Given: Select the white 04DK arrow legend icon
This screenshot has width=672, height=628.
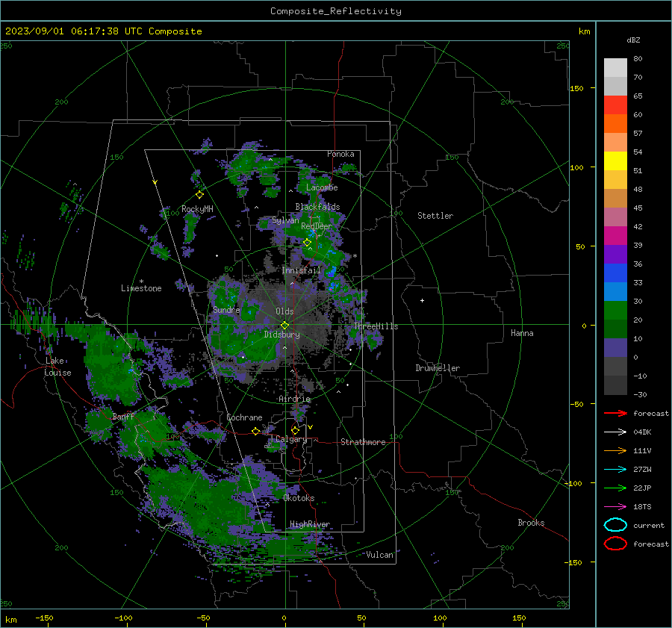Looking at the screenshot, I should point(615,432).
